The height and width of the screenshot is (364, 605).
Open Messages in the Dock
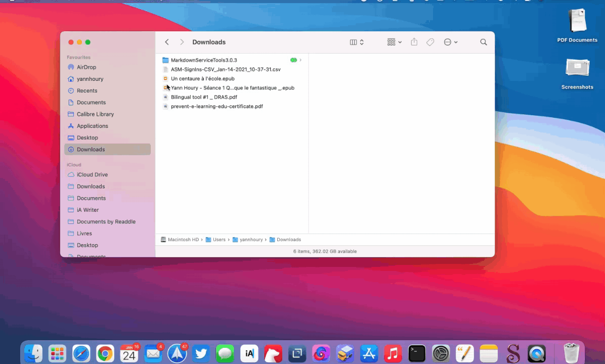tap(225, 353)
